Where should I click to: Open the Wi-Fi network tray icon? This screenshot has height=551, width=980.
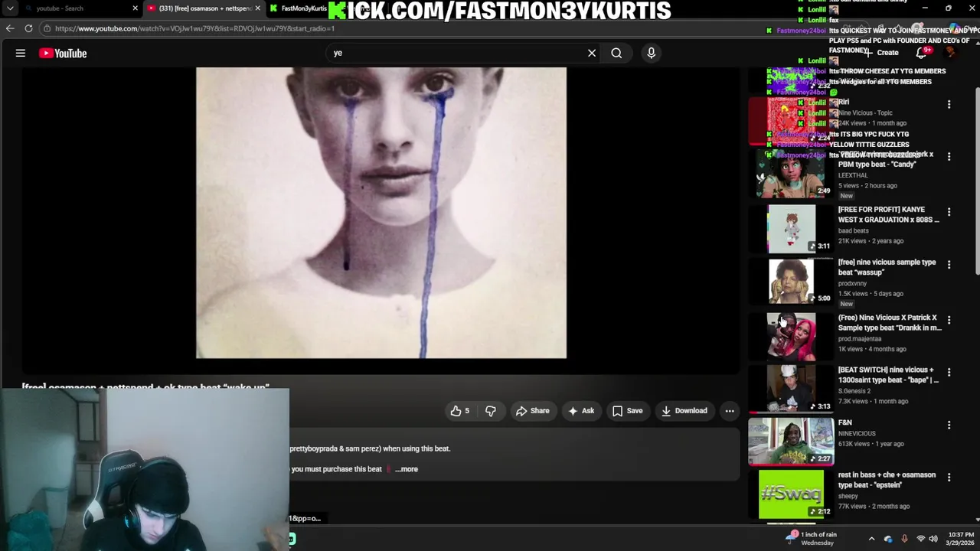[x=921, y=539]
